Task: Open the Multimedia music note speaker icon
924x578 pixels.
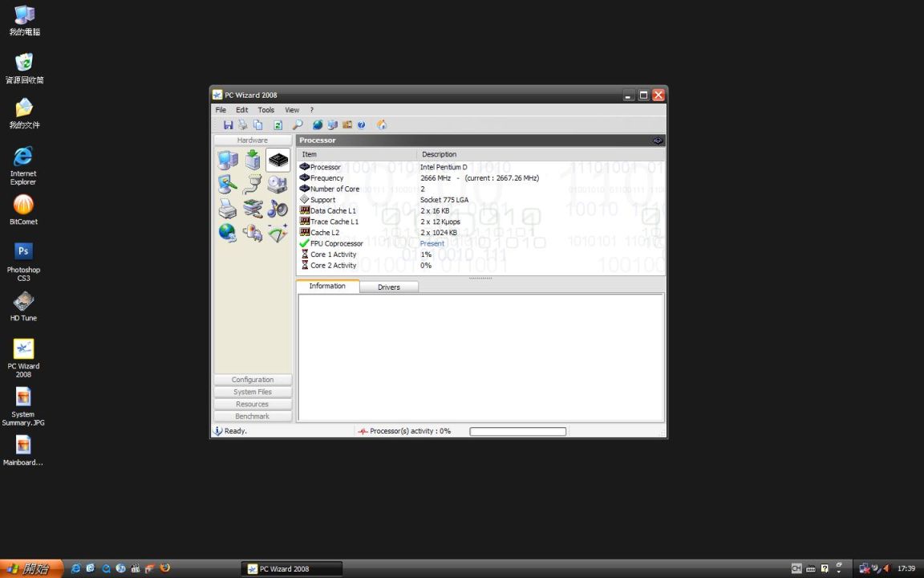Action: point(278,209)
